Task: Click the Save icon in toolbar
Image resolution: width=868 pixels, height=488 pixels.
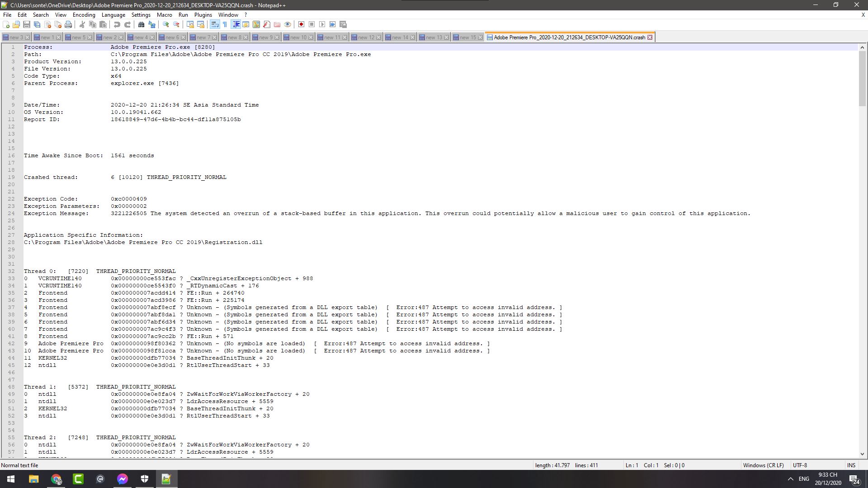Action: point(27,24)
